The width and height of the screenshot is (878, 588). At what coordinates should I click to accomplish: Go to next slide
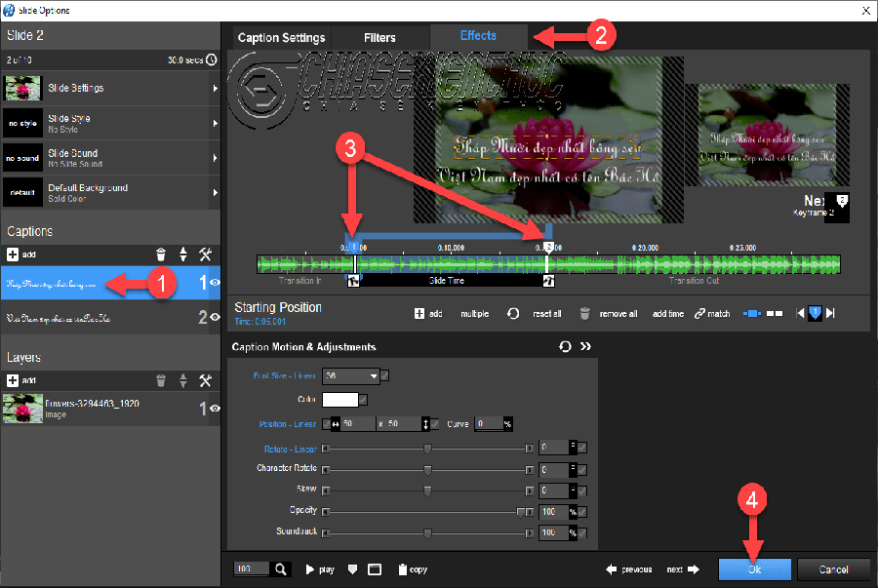[x=683, y=569]
